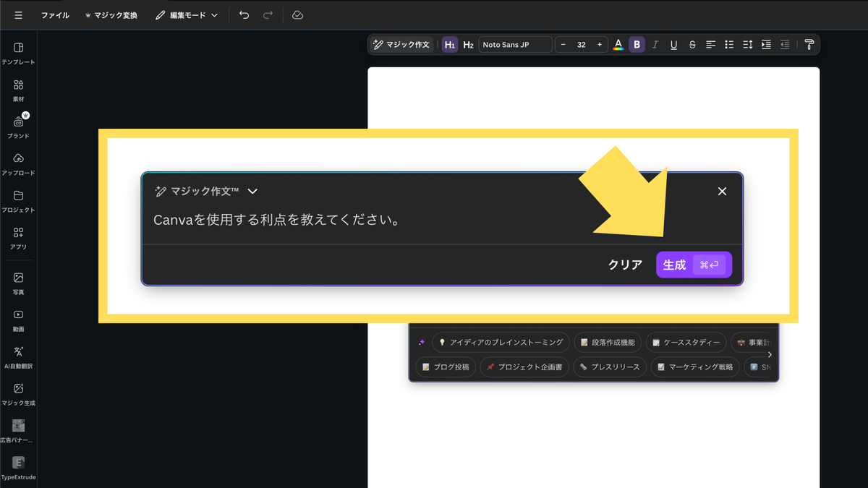Toggle the bulleted list
Viewport: 868px width, 488px height.
pos(729,45)
